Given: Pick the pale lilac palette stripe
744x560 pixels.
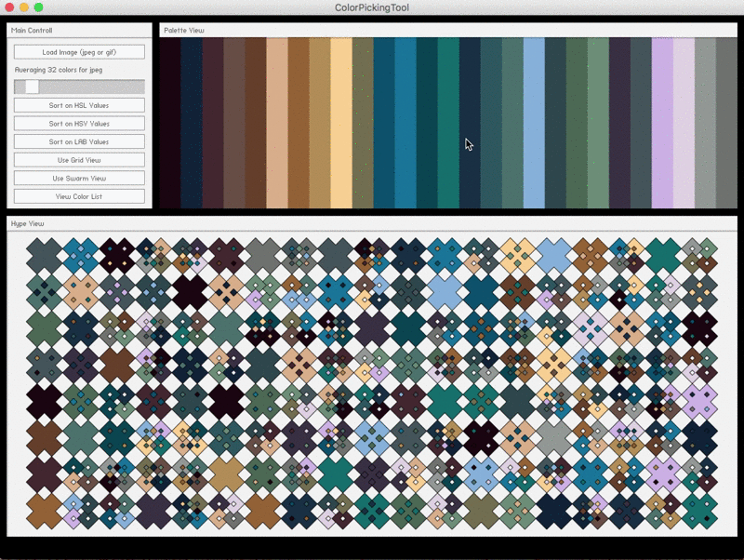Looking at the screenshot, I should coord(684,123).
